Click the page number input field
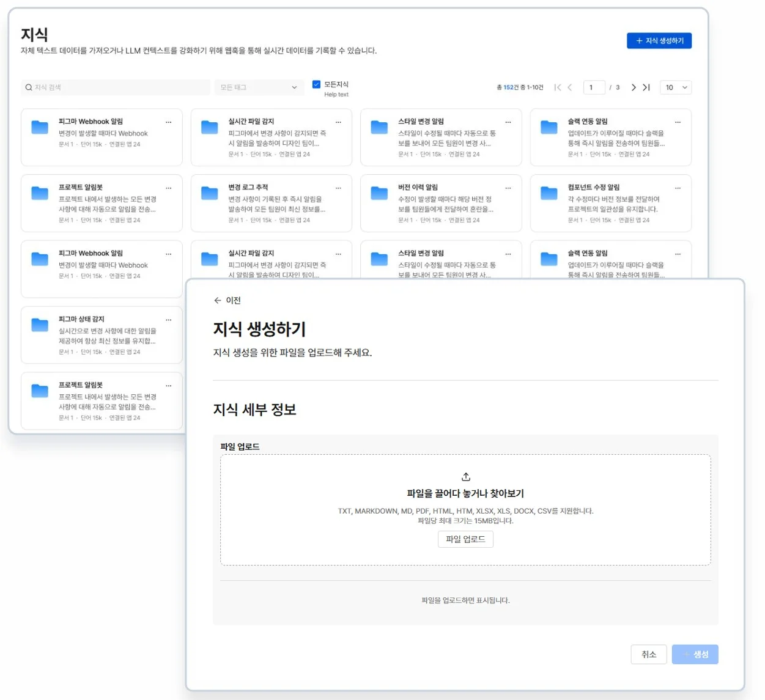Image resolution: width=765 pixels, height=700 pixels. [594, 87]
